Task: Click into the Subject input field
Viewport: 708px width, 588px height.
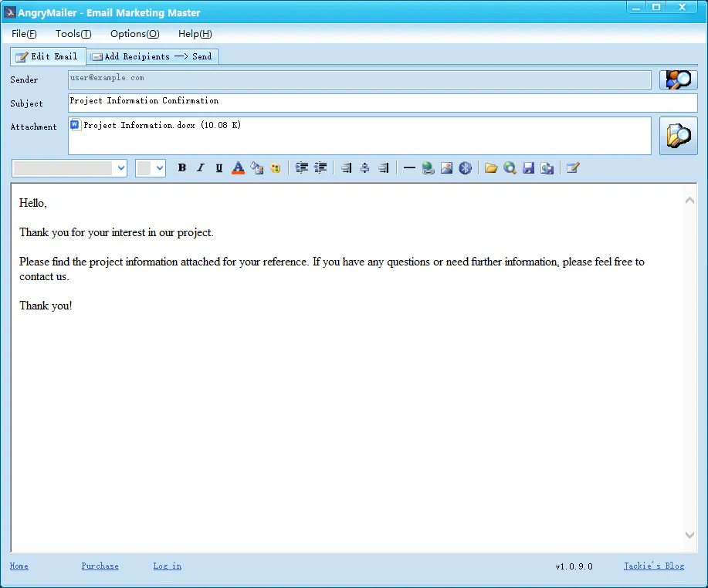Action: point(382,103)
